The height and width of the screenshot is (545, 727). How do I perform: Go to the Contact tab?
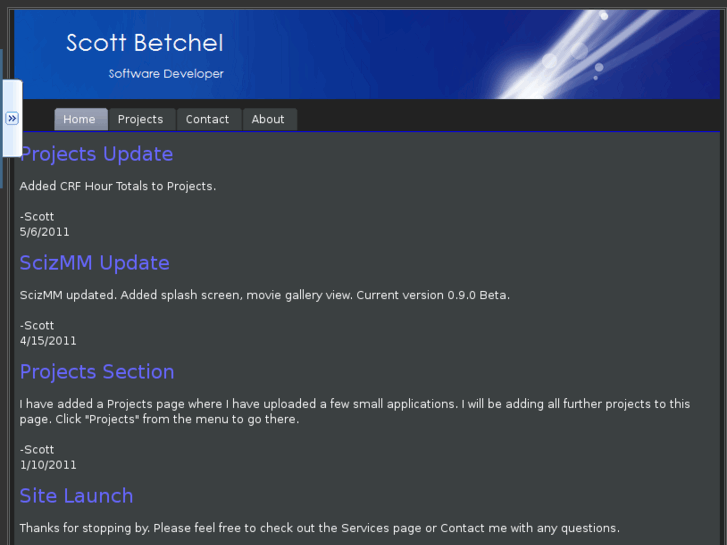[207, 119]
